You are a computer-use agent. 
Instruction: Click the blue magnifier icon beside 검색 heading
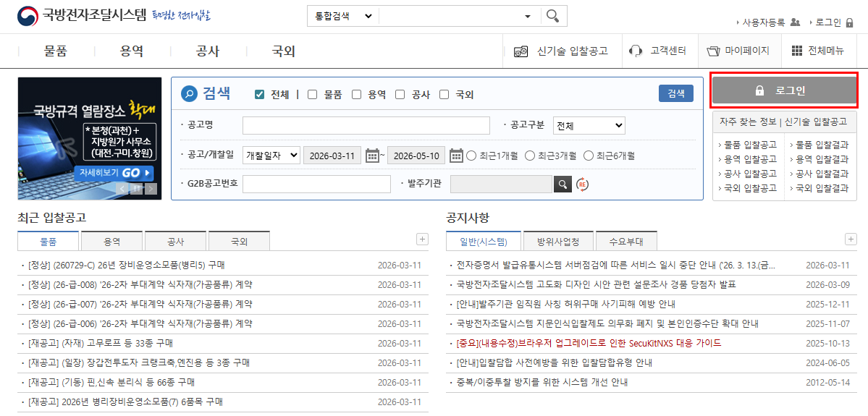[190, 94]
